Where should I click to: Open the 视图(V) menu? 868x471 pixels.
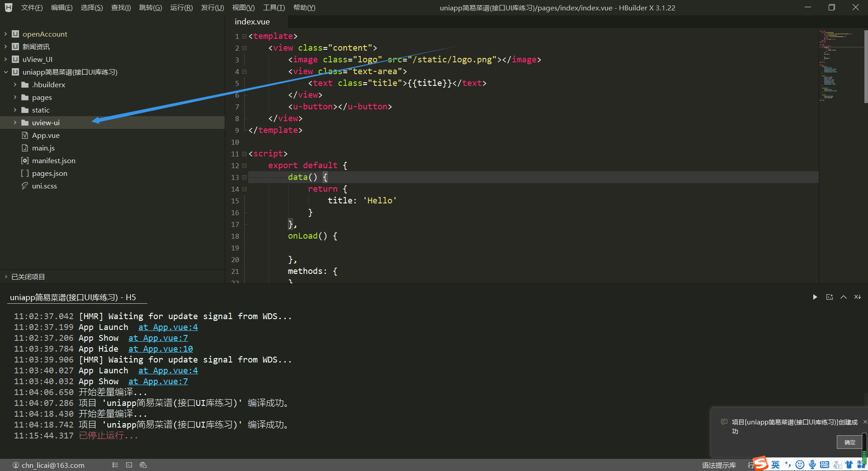[243, 8]
